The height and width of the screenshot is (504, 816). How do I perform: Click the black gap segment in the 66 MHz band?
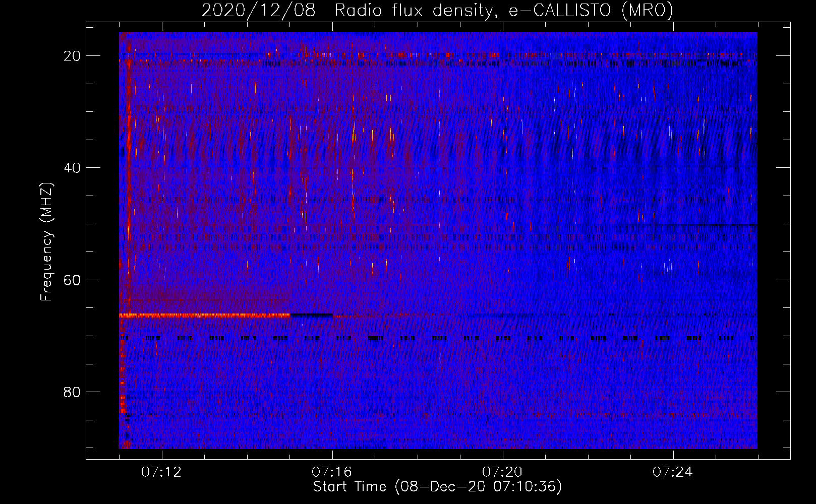(x=312, y=315)
